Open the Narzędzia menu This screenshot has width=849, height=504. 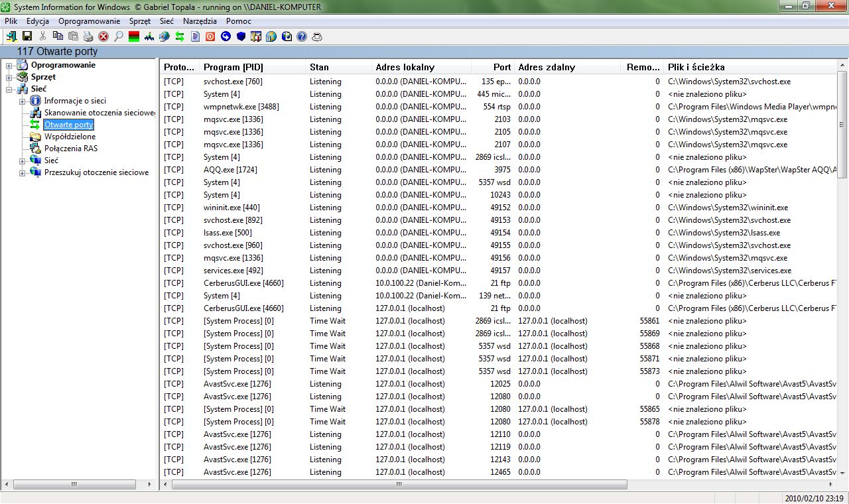pos(200,21)
